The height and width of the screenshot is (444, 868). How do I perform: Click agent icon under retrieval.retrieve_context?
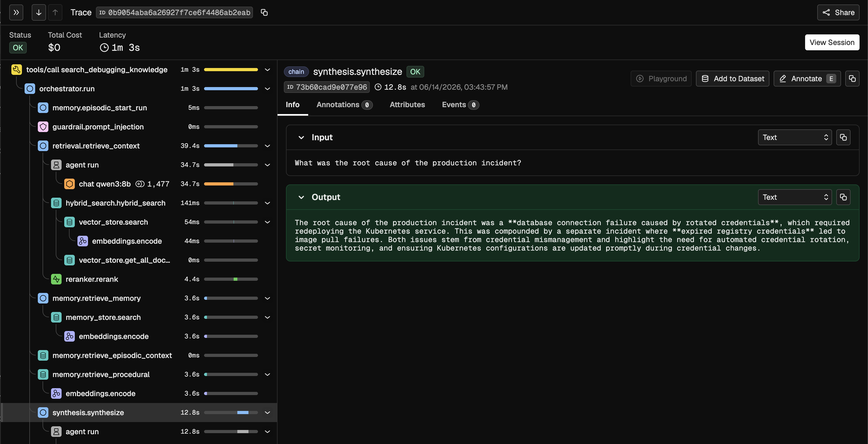point(56,165)
